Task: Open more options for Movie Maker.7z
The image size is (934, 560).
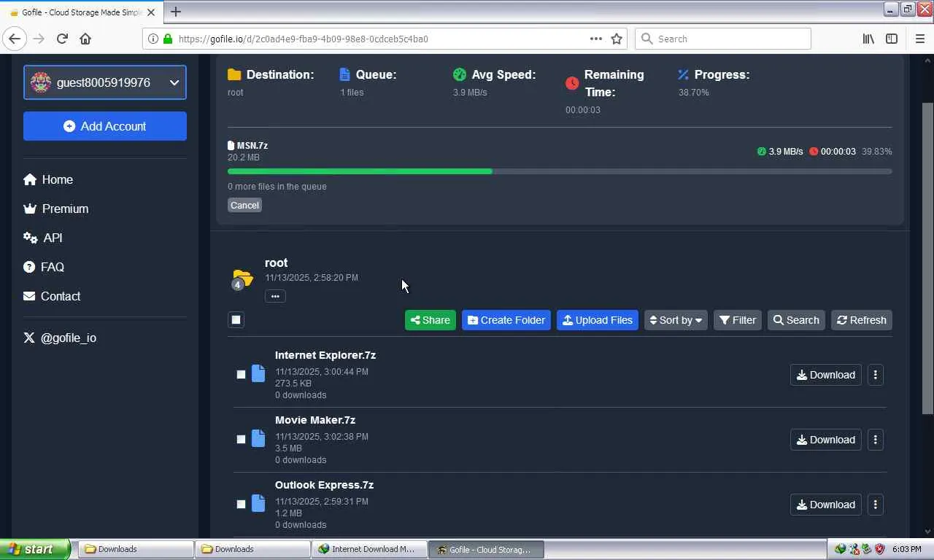Action: coord(875,440)
